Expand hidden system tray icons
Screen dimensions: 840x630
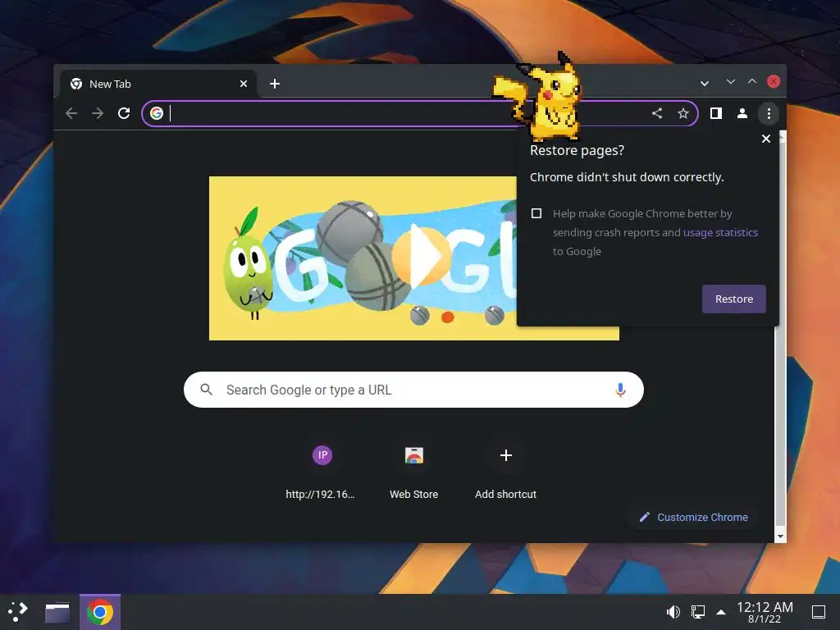pyautogui.click(x=721, y=612)
